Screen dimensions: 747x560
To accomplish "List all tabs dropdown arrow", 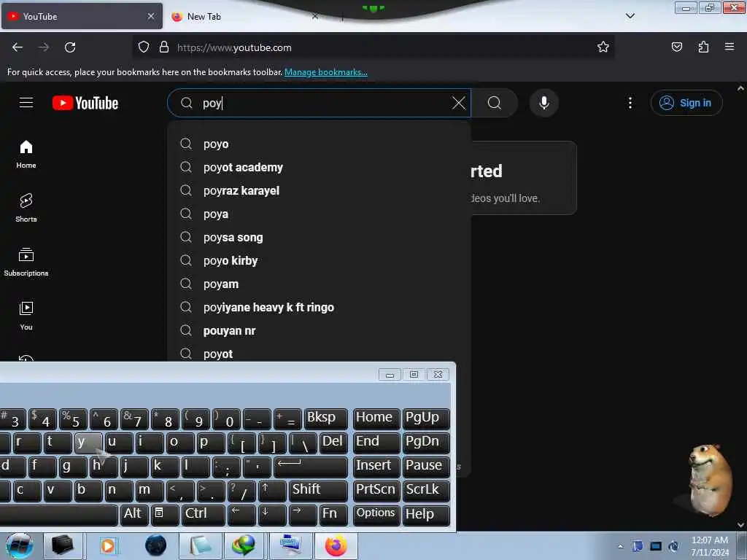I will click(x=630, y=16).
